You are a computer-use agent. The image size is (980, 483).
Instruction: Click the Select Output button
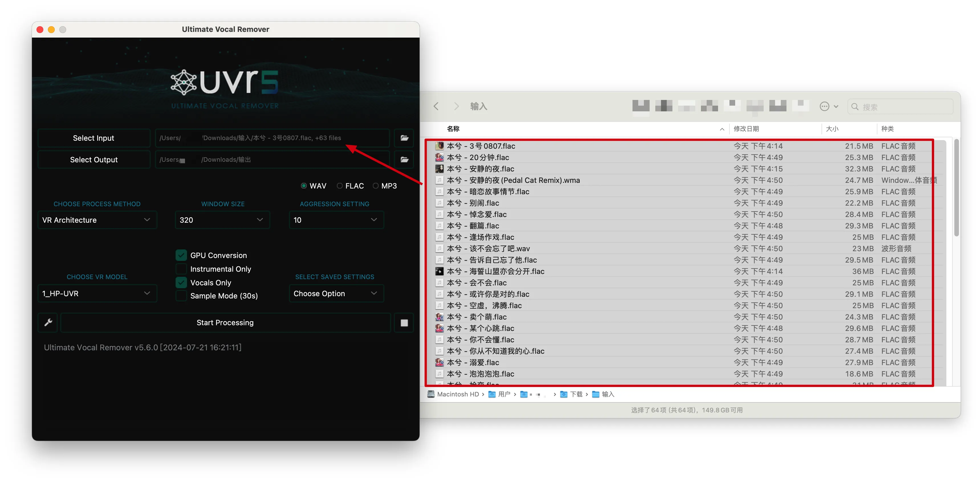tap(93, 159)
